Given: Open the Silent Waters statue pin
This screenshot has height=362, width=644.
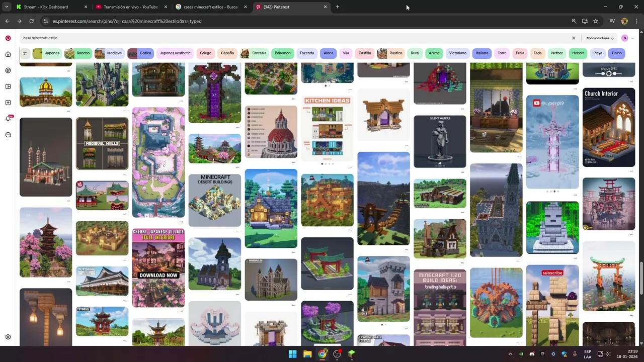Looking at the screenshot, I should [x=440, y=141].
